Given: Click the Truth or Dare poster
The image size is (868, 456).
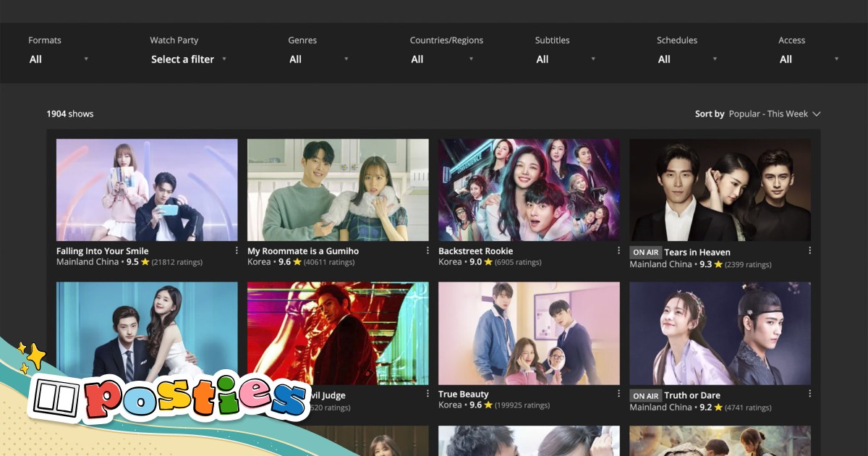Looking at the screenshot, I should click(x=720, y=333).
